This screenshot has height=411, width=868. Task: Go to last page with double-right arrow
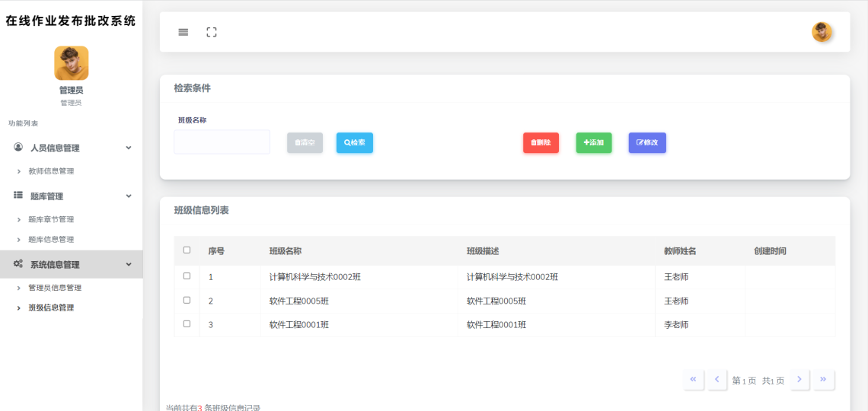(x=824, y=380)
